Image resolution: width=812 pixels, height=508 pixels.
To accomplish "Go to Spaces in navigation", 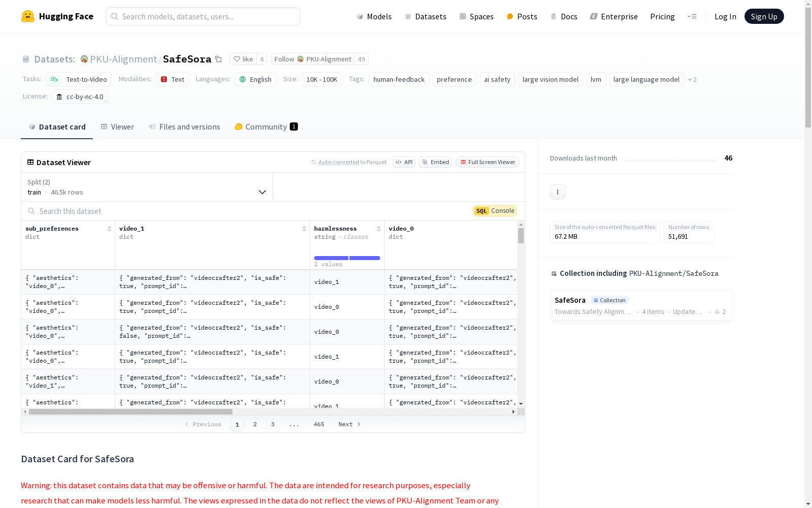I will coord(477,16).
